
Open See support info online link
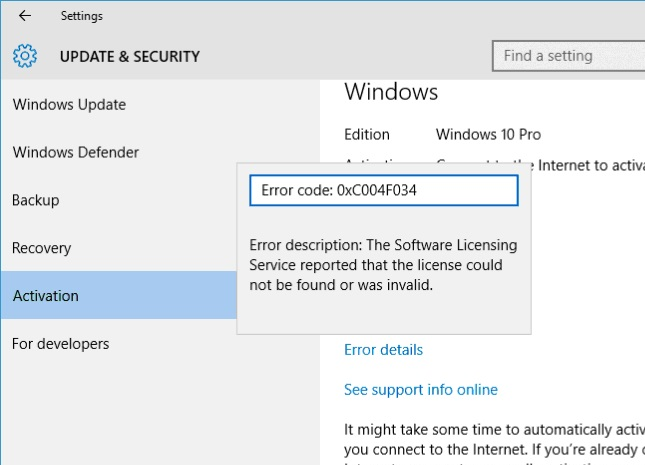click(x=420, y=390)
